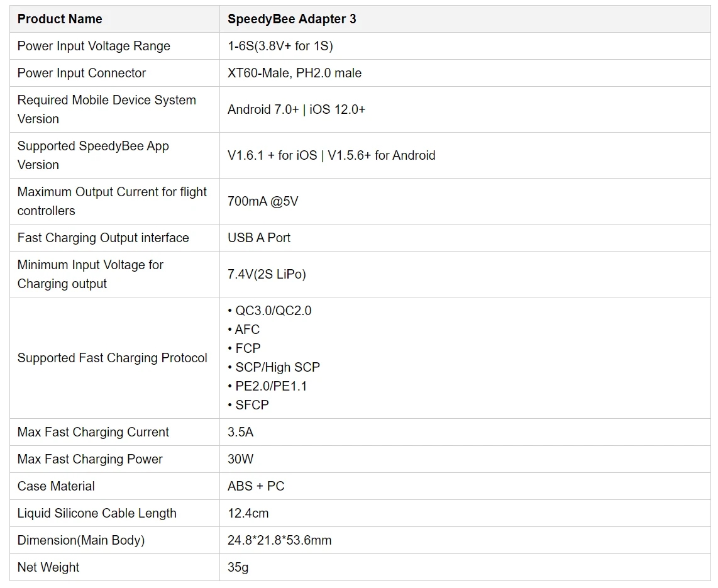Select the 'SCP/High SCP' bullet item
This screenshot has width=718, height=588.
277,367
